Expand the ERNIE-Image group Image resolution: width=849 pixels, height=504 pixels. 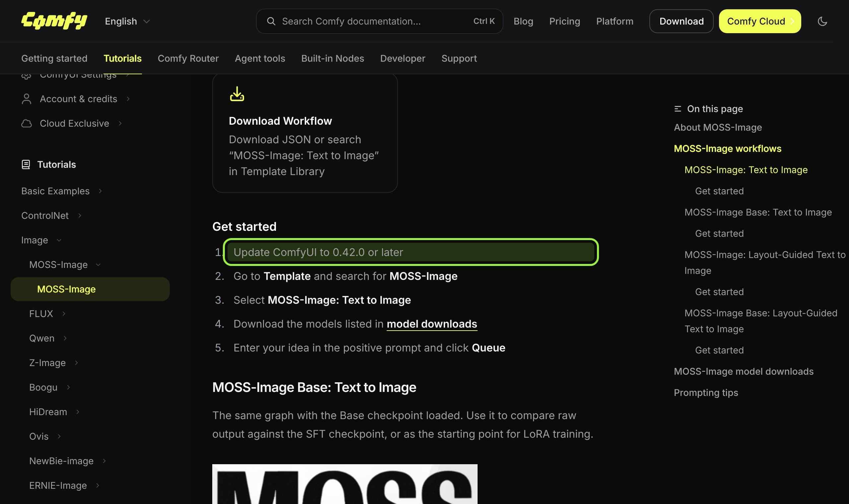coord(98,485)
